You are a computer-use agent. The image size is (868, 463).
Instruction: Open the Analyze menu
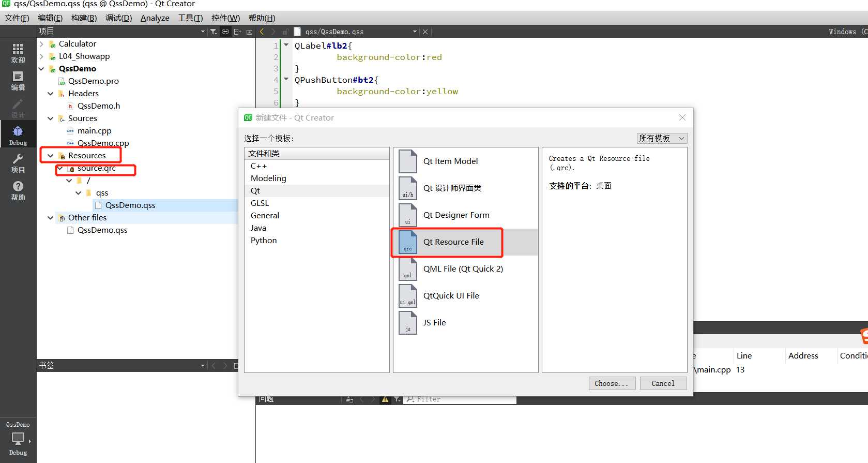coord(155,18)
